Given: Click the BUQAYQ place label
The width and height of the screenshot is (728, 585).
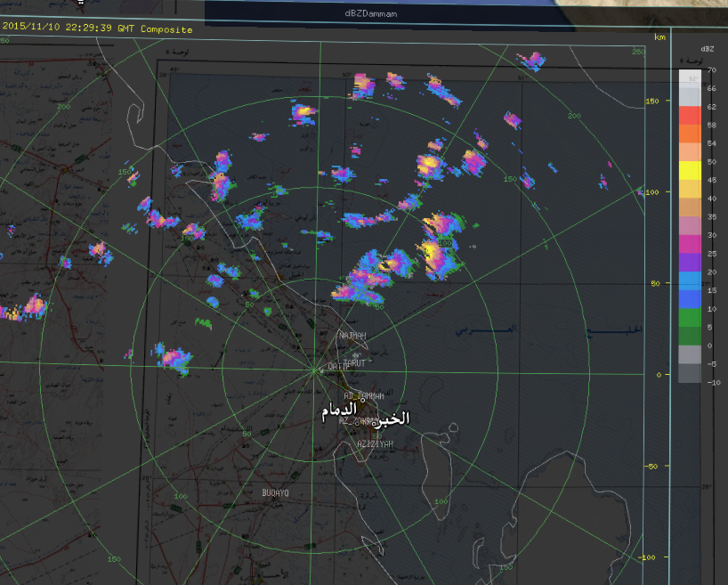Looking at the screenshot, I should point(275,492).
